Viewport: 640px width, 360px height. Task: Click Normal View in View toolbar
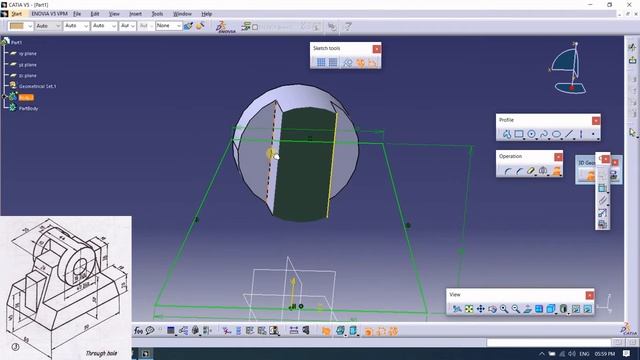(x=527, y=309)
